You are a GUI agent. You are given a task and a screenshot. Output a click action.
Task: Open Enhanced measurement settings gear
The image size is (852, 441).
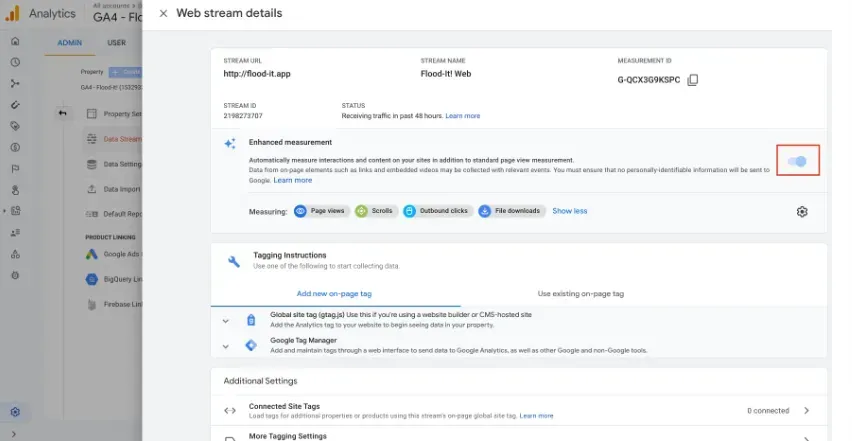point(802,212)
